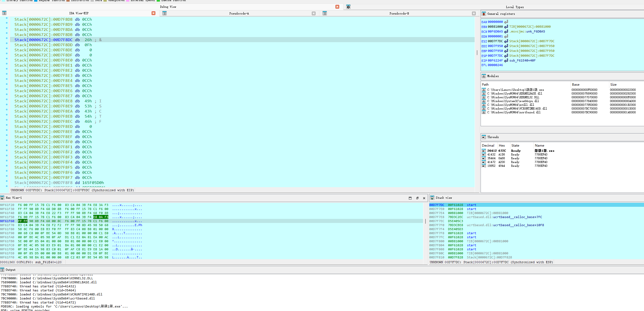644x311 pixels.
Task: Click the ntdll.dll module icon
Action: pos(484,105)
